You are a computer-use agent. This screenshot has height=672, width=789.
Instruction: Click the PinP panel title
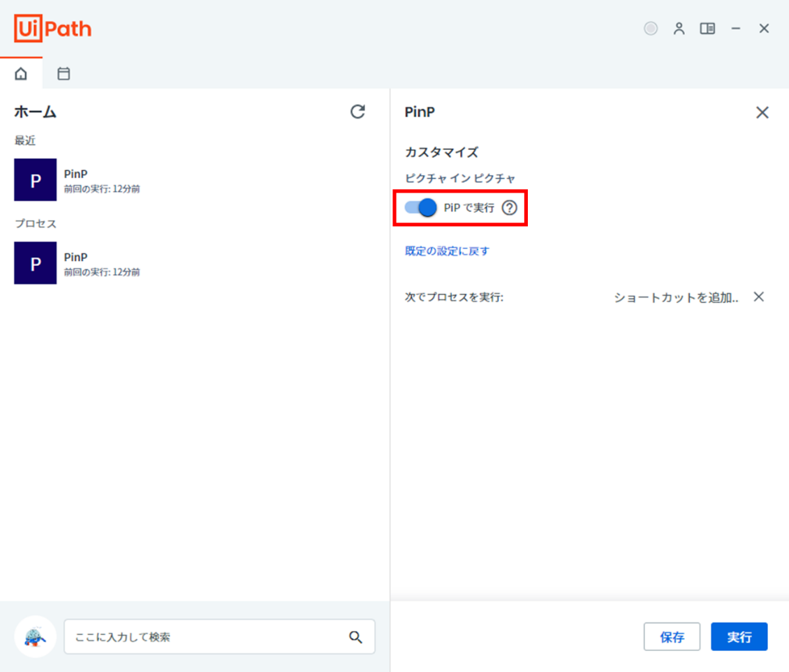pyautogui.click(x=420, y=112)
